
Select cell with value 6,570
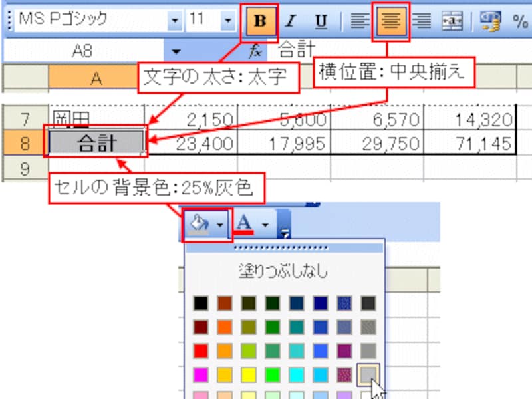pyautogui.click(x=377, y=119)
